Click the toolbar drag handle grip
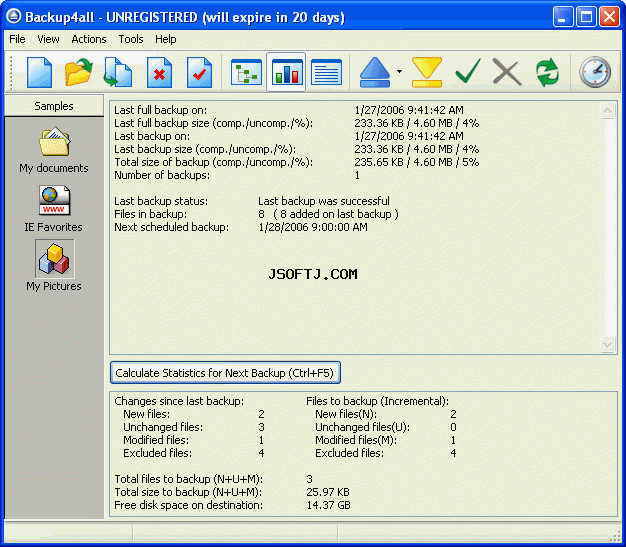This screenshot has width=626, height=547. (11, 72)
